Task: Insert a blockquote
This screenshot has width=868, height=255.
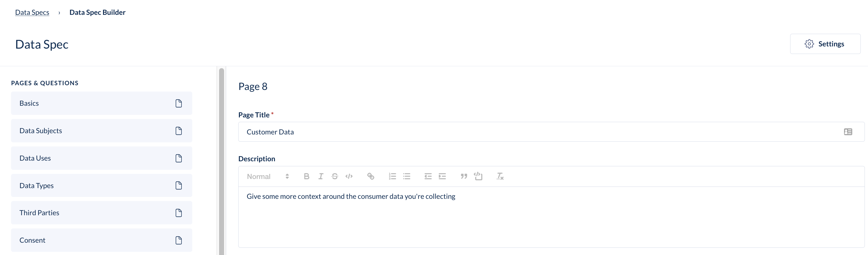Action: 464,176
